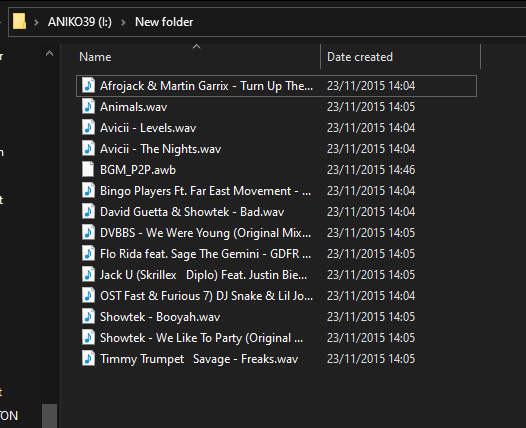Image resolution: width=526 pixels, height=428 pixels.
Task: Click the folder icon in address bar
Action: point(19,21)
